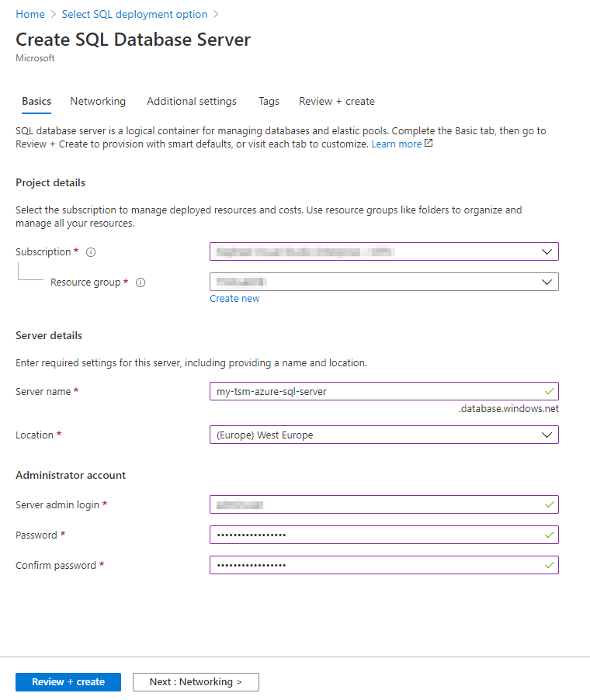The image size is (590, 700).
Task: Click the Resource group info icon
Action: [141, 282]
